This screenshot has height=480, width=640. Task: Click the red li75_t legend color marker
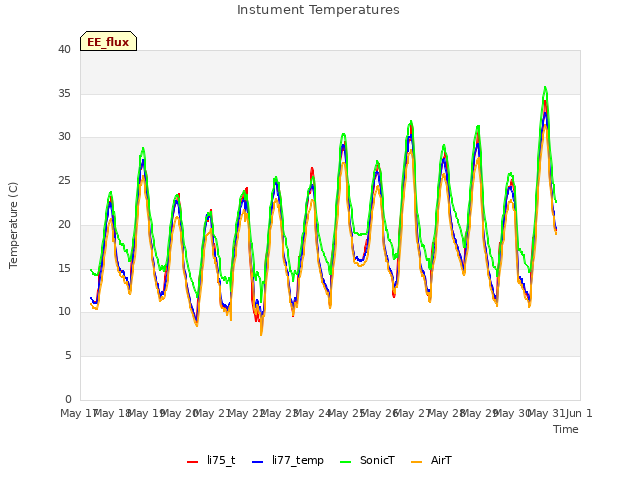point(192,462)
